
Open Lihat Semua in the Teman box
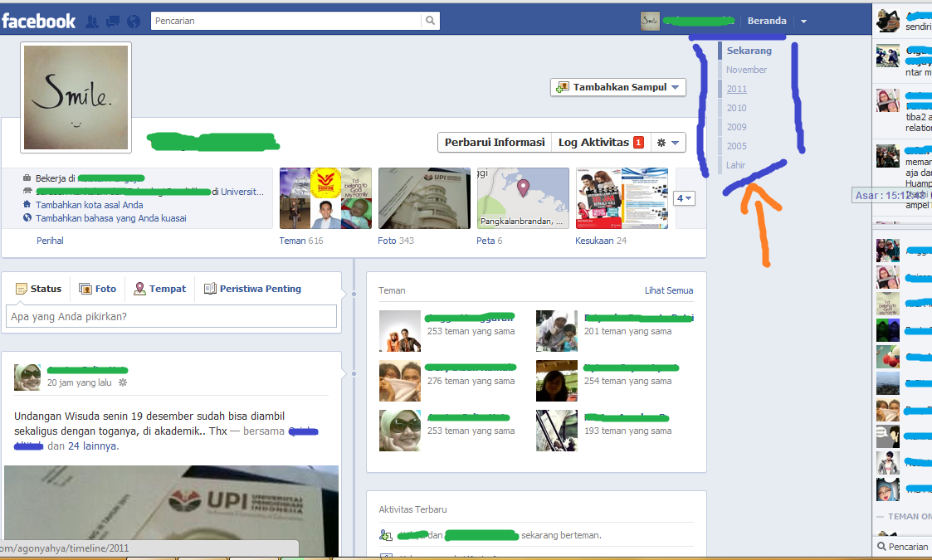(669, 290)
